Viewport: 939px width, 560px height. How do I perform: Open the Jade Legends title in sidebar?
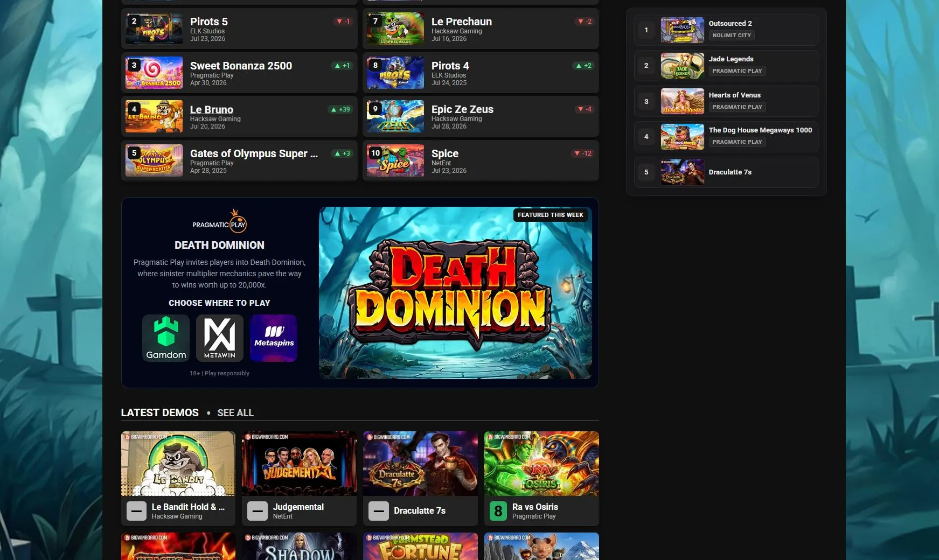pos(731,59)
